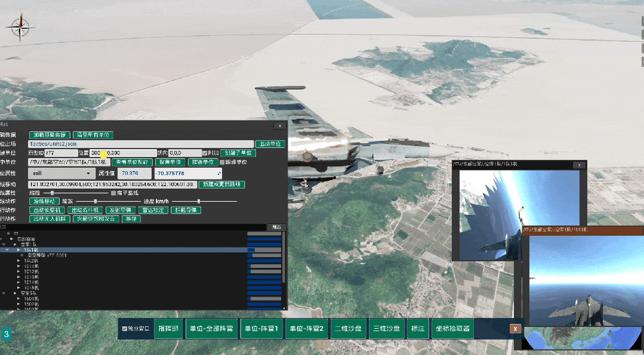Screen dimensions: 644x355
Task: Expand the 1队2机 tree node
Action: (x=19, y=261)
